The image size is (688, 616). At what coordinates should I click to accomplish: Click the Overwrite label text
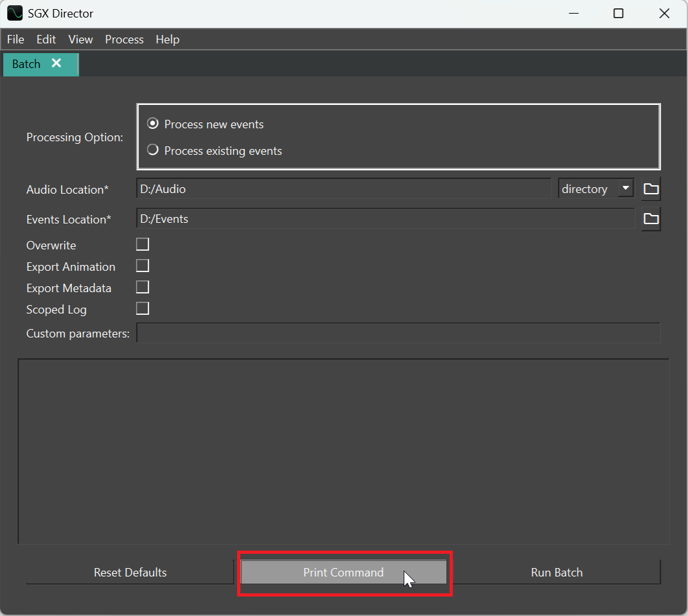51,245
